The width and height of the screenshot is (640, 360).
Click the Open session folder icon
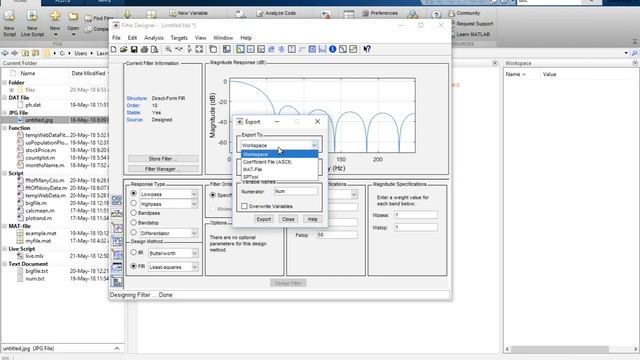pos(124,49)
